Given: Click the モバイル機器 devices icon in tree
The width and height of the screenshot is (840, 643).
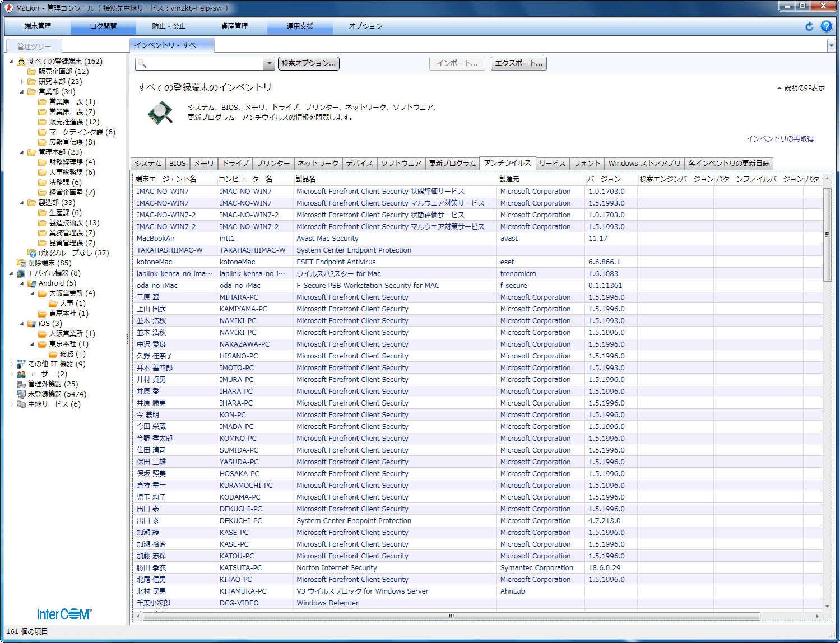Looking at the screenshot, I should [x=21, y=273].
